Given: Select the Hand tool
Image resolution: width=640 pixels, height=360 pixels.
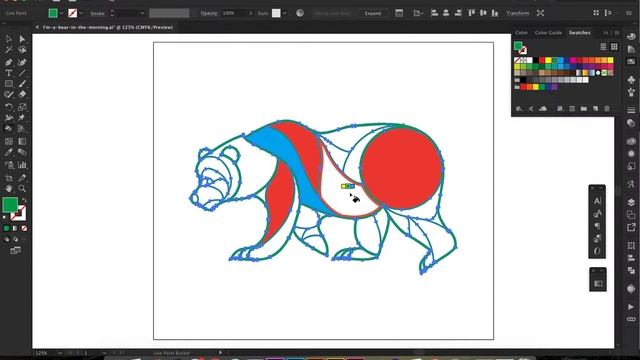Looking at the screenshot, I should (9, 189).
